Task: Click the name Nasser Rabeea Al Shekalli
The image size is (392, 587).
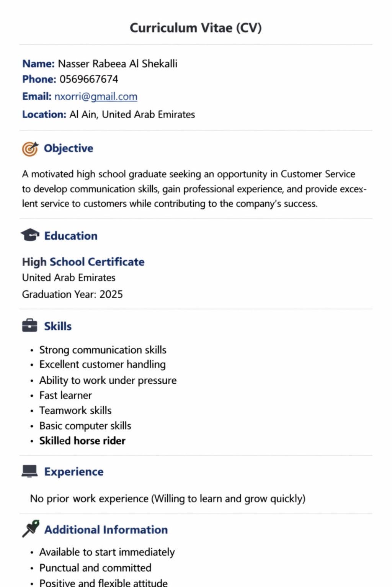Action: (x=118, y=64)
